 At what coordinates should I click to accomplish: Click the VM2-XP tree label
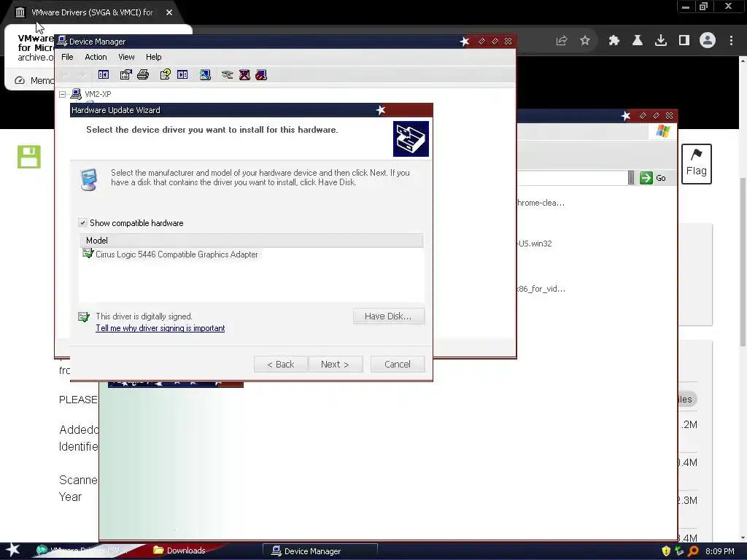click(x=98, y=94)
